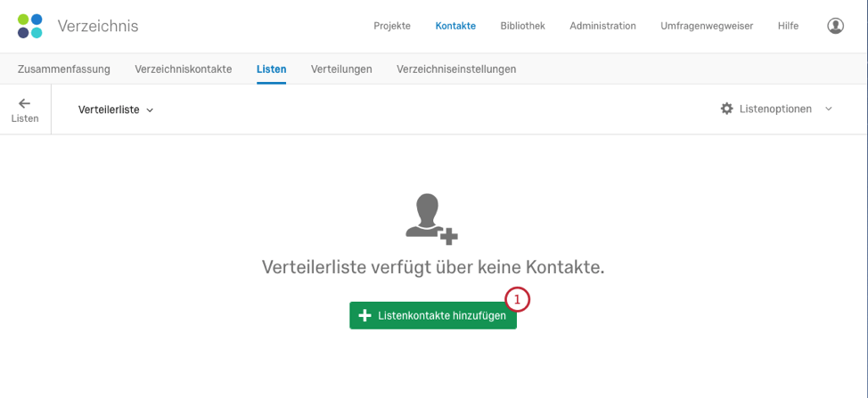This screenshot has height=398, width=868.
Task: Click the Listenoptionen label
Action: 775,109
